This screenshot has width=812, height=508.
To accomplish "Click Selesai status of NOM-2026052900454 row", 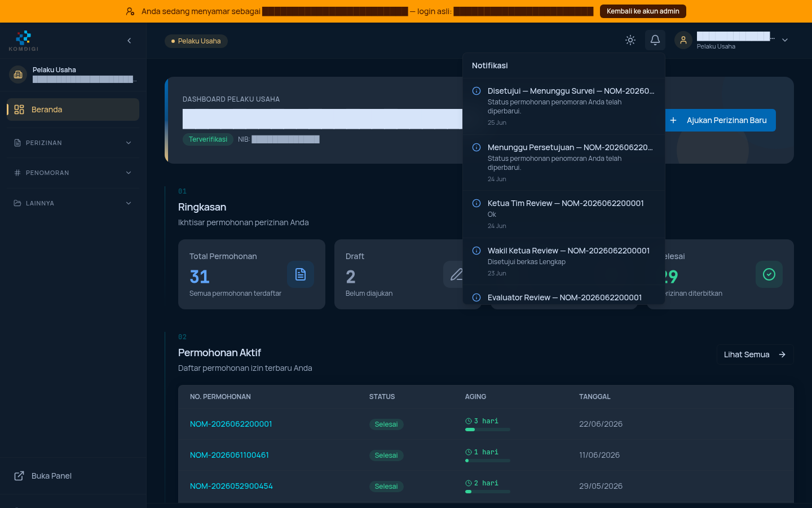I will (x=386, y=487).
